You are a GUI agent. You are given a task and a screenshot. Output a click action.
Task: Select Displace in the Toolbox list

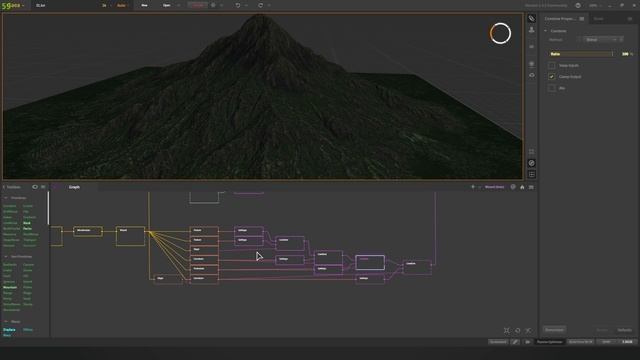tap(9, 330)
